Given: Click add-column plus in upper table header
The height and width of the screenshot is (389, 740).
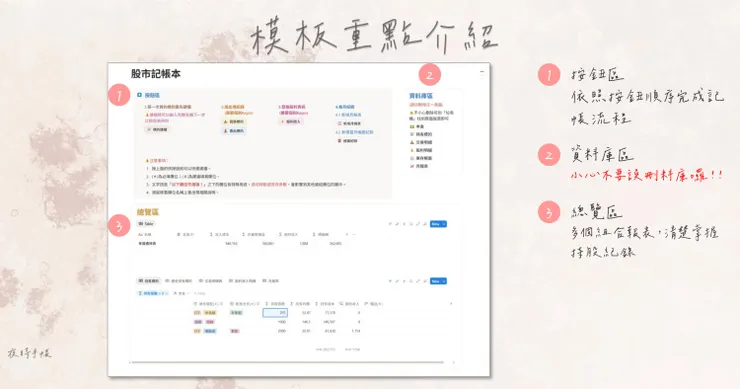Looking at the screenshot, I should click(347, 234).
